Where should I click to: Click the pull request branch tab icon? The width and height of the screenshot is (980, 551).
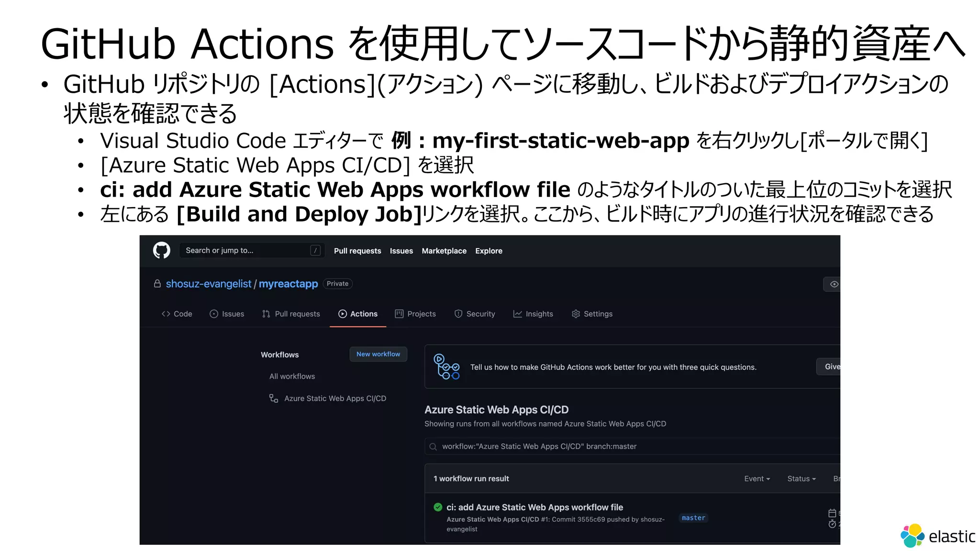pos(266,314)
